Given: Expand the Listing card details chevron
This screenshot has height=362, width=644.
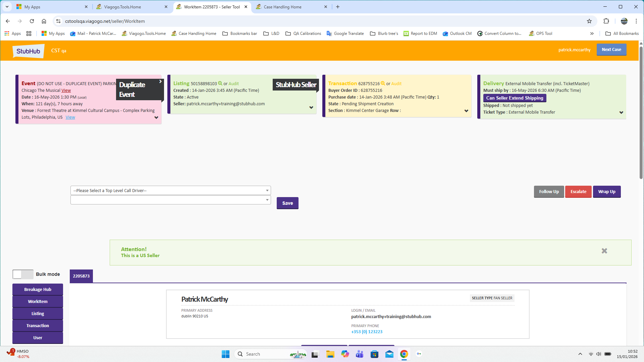Looking at the screenshot, I should (311, 108).
